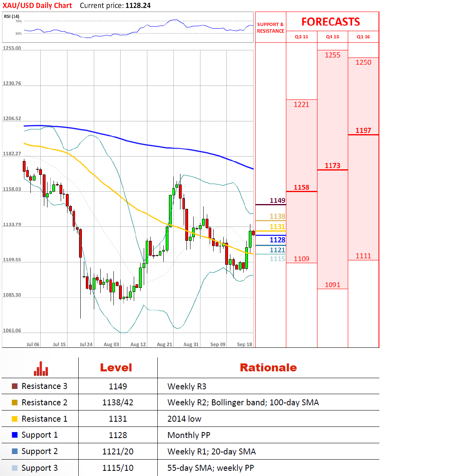460x476 pixels.
Task: Click the 1128 level table cell
Action: [x=118, y=435]
